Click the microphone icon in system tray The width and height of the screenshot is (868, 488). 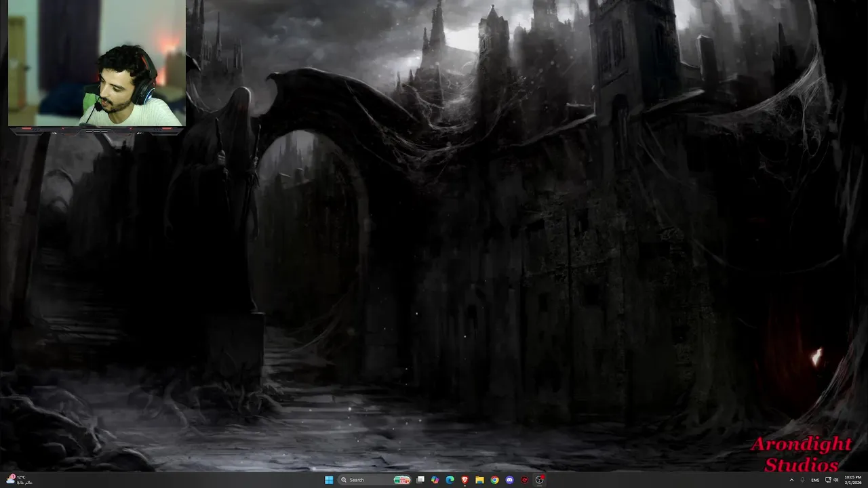tap(802, 480)
